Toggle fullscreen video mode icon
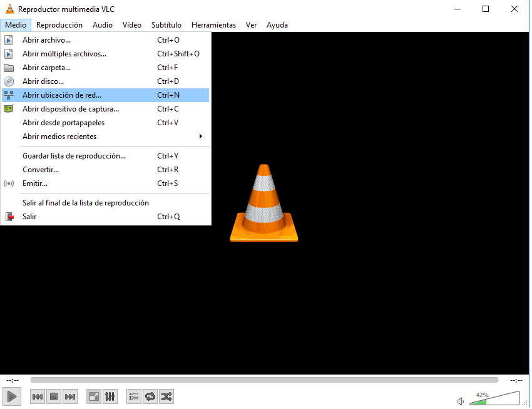 94,396
